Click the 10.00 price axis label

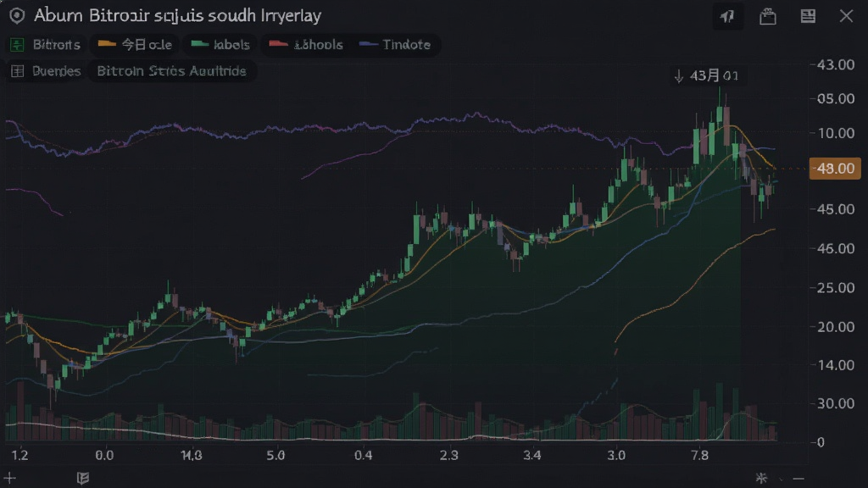tap(836, 133)
